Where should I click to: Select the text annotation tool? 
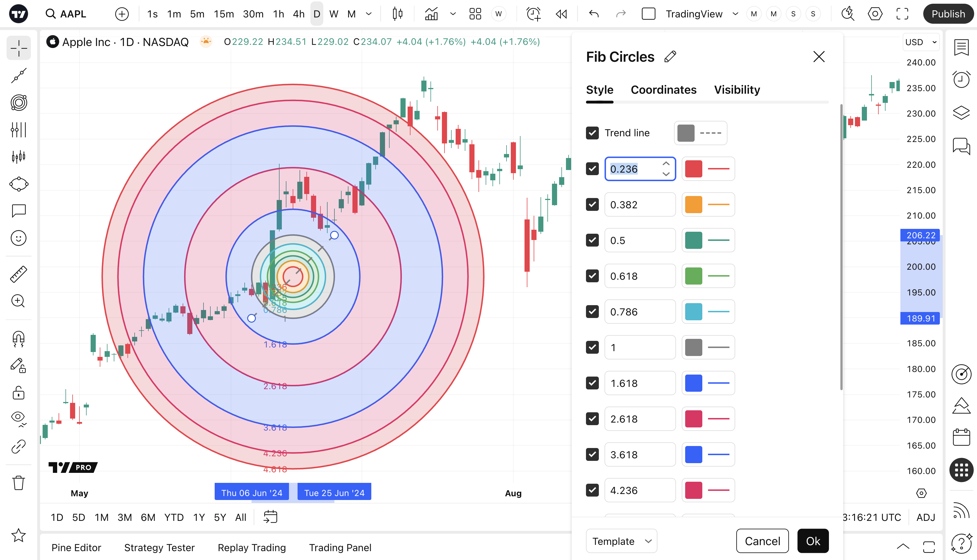[19, 211]
